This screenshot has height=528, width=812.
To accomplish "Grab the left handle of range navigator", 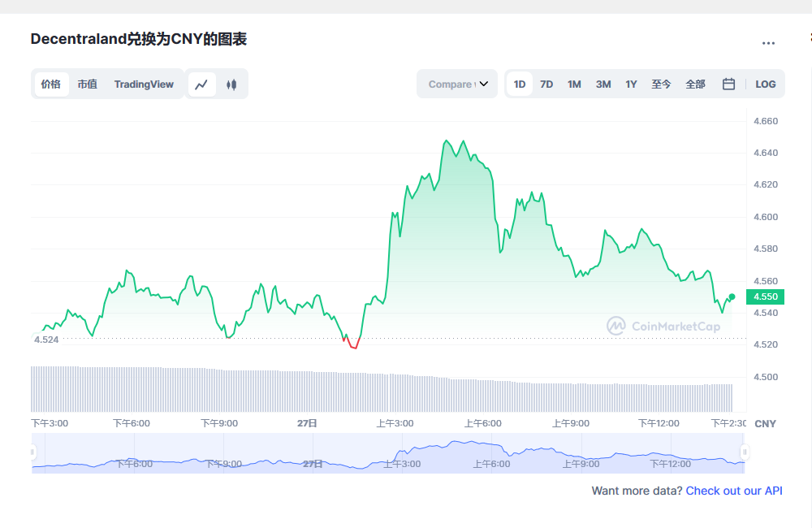I will [32, 452].
